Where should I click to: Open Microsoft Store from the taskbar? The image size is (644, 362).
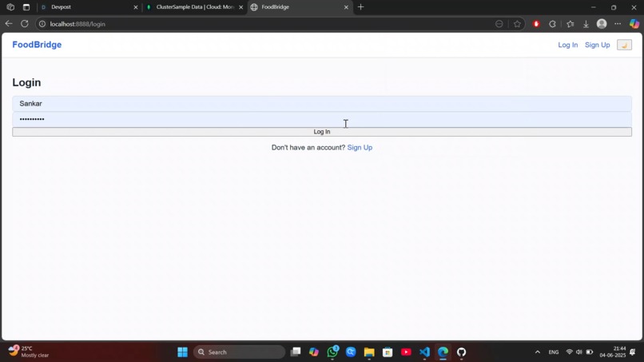(388, 352)
